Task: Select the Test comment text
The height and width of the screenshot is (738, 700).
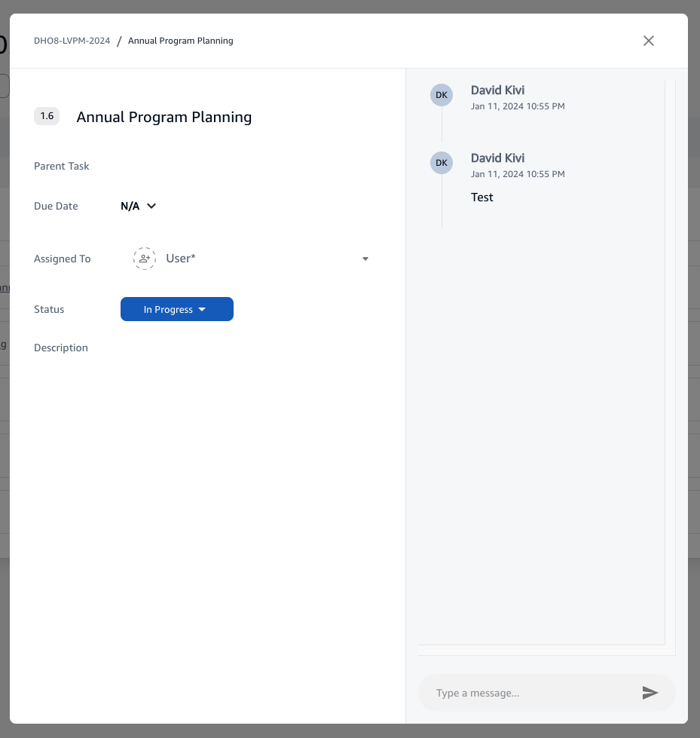Action: pyautogui.click(x=481, y=197)
